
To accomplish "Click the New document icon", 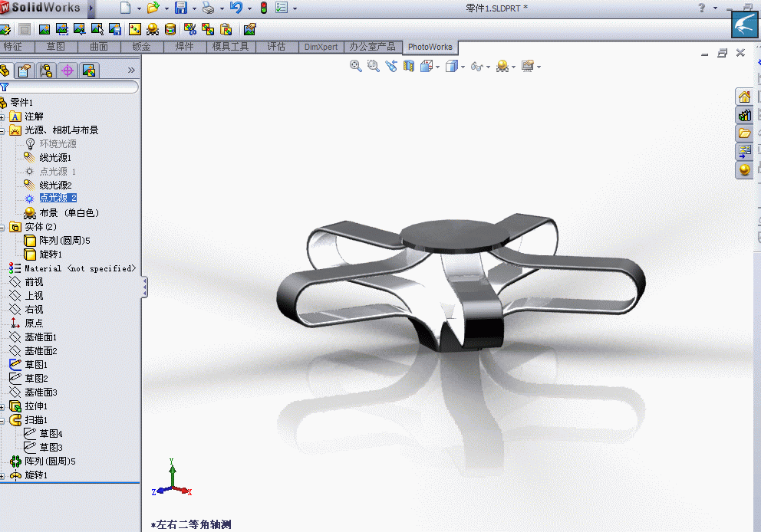I will coord(126,8).
